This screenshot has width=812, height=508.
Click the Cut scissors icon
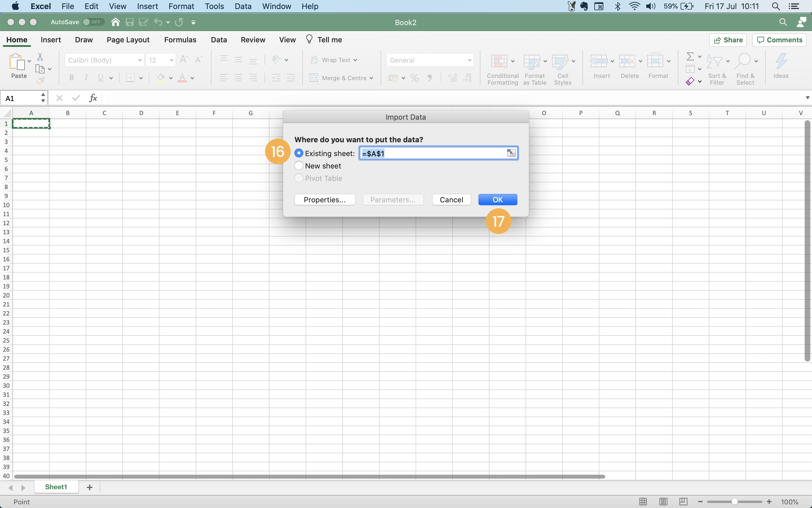pyautogui.click(x=40, y=56)
